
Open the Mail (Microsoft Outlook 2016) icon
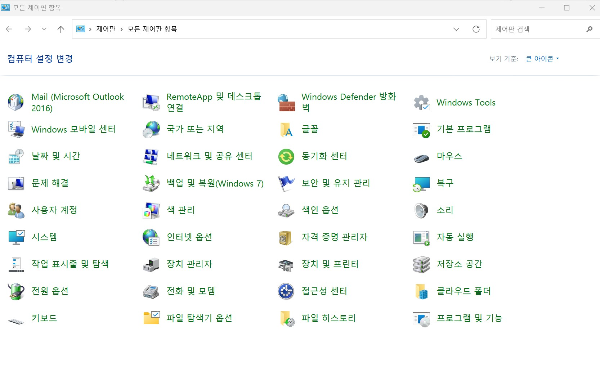(x=16, y=102)
